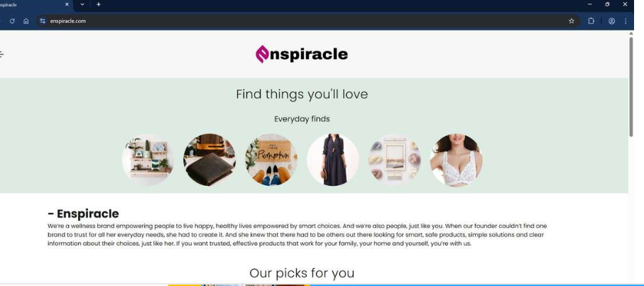
Task: Reload the page with the refresh icon
Action: (x=12, y=21)
